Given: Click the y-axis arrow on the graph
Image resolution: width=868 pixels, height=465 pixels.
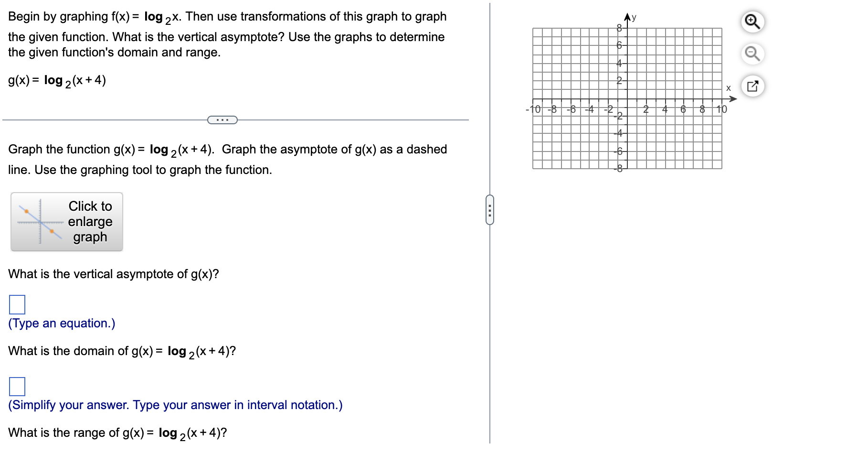Looking at the screenshot, I should pyautogui.click(x=626, y=17).
